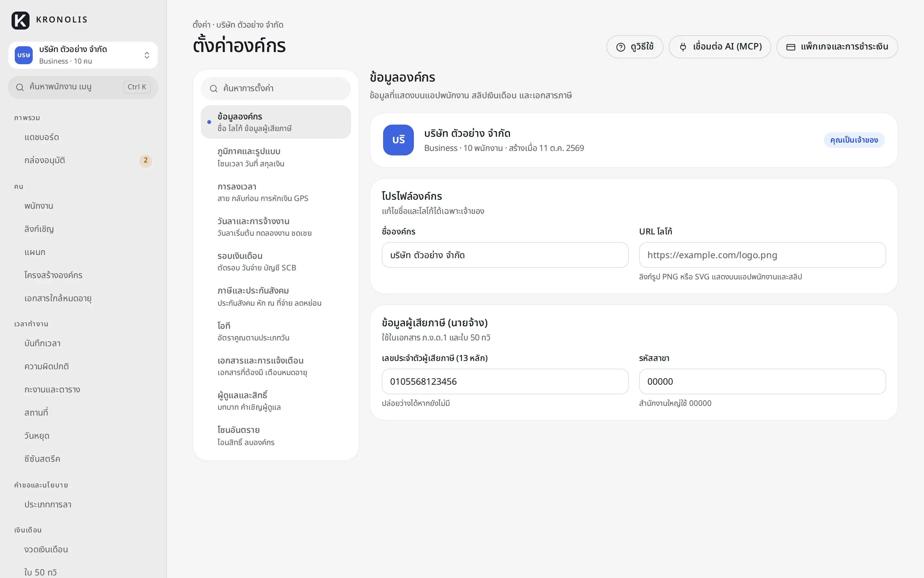
Task: Select วันลาและการจ้างงาน settings section
Action: 276,227
